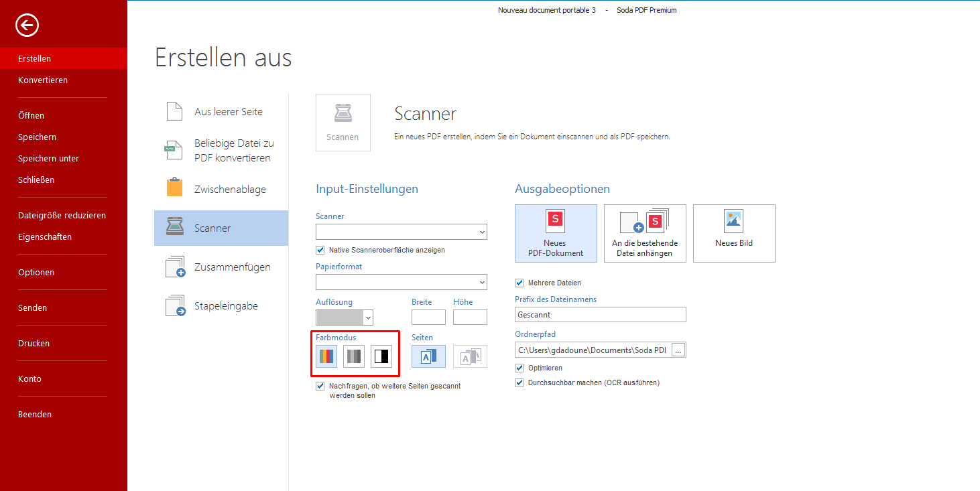This screenshot has width=980, height=491.
Task: Click the Präfix des Dateinamens field
Action: click(601, 314)
